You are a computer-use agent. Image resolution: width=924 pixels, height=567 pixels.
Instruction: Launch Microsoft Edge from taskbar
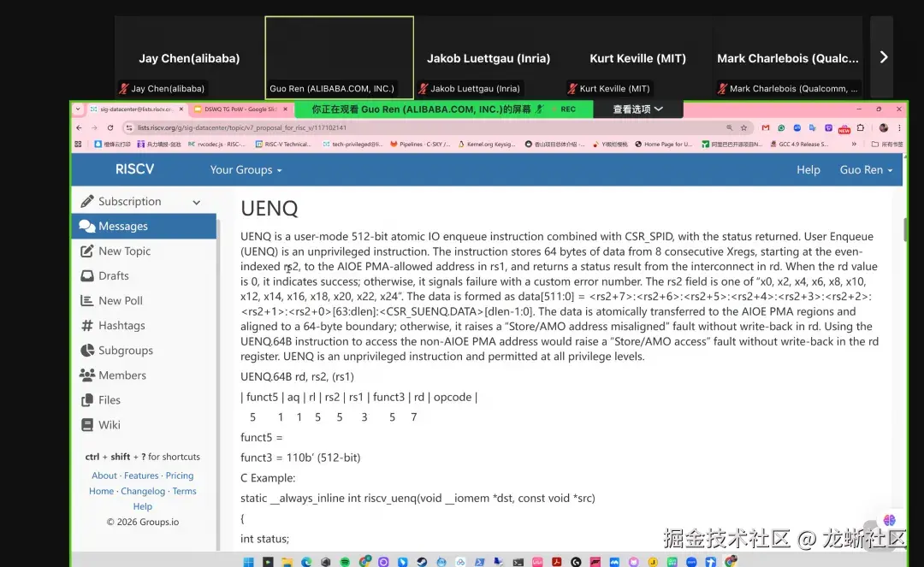pos(306,562)
